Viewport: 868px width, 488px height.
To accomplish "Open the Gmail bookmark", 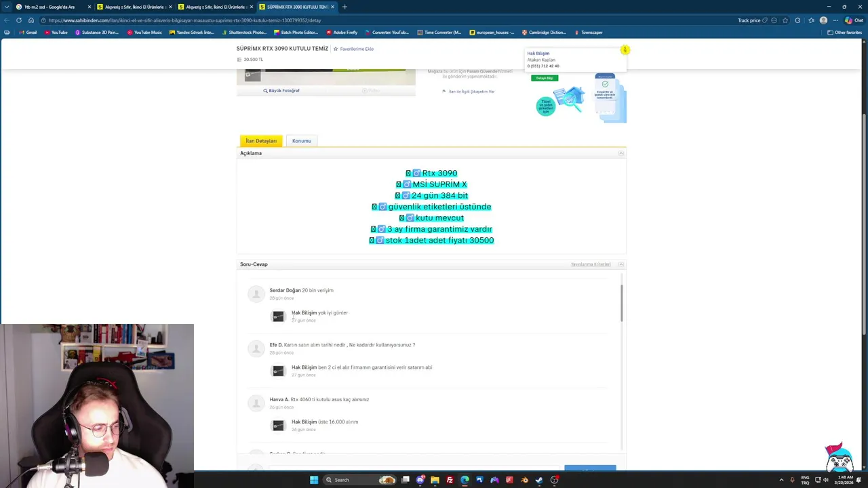I will 28,33.
